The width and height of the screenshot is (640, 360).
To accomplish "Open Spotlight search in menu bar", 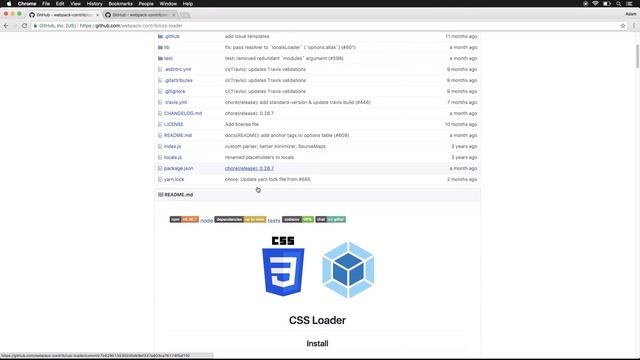I will pos(618,4).
